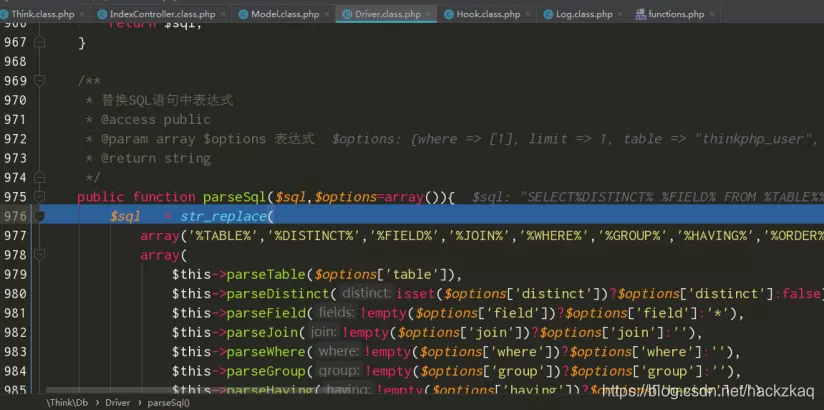
Task: Click the \Think\Db breadcrumb
Action: click(67, 403)
